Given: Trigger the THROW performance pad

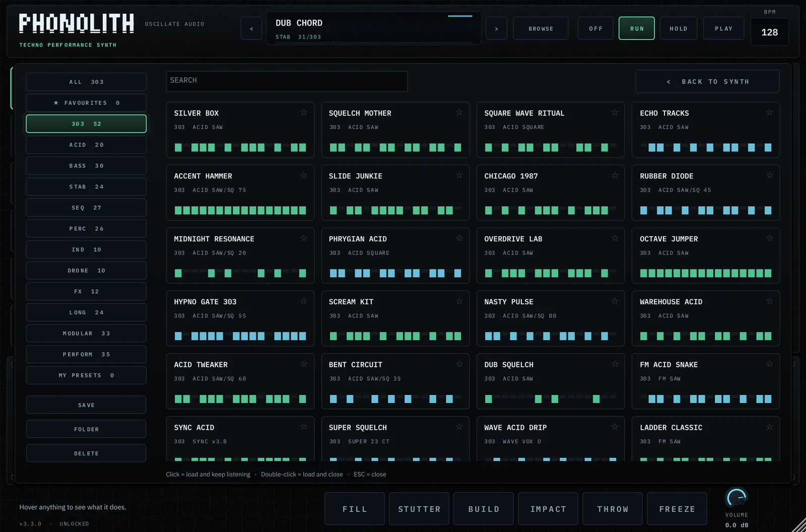Looking at the screenshot, I should pyautogui.click(x=613, y=509).
